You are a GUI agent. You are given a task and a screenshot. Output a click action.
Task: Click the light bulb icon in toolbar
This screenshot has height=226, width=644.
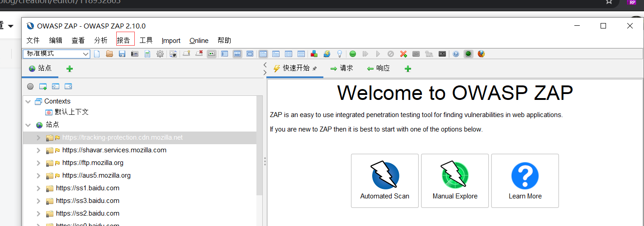coord(340,54)
